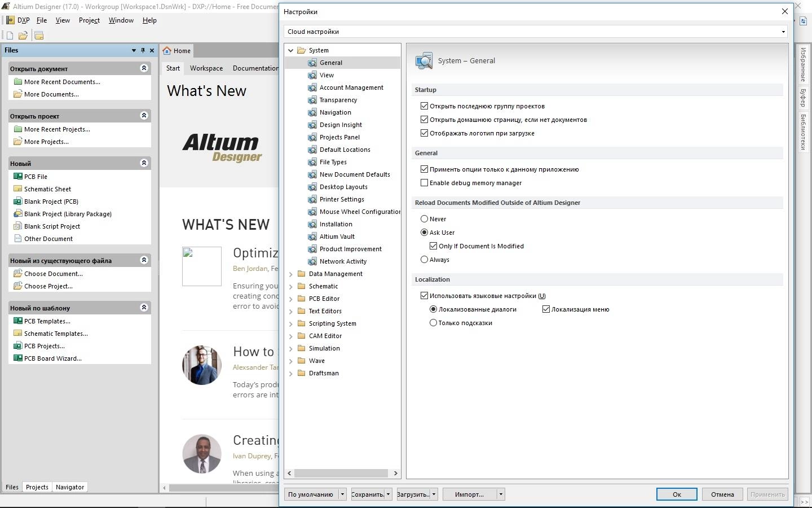812x508 pixels.
Task: Enable debug memory manager checkbox
Action: (424, 182)
